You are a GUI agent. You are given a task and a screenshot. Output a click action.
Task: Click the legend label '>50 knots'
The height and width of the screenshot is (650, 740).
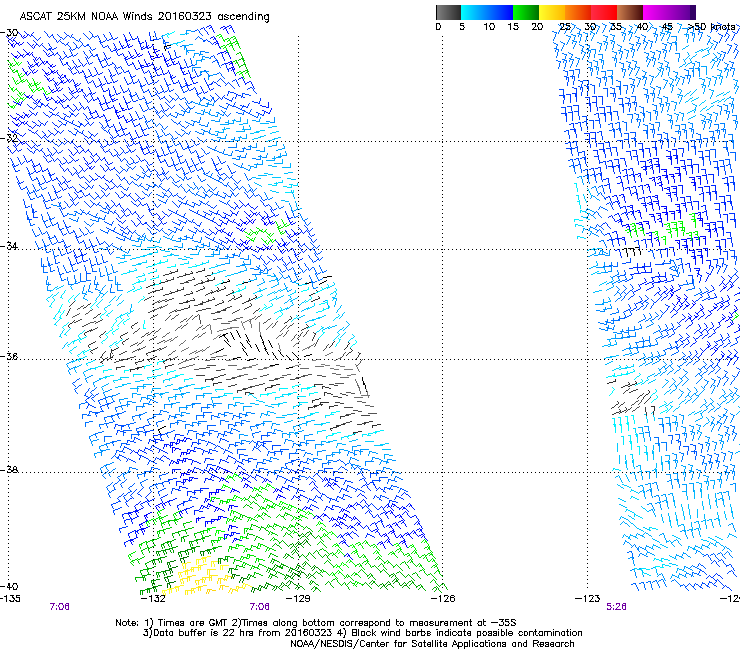[x=712, y=27]
